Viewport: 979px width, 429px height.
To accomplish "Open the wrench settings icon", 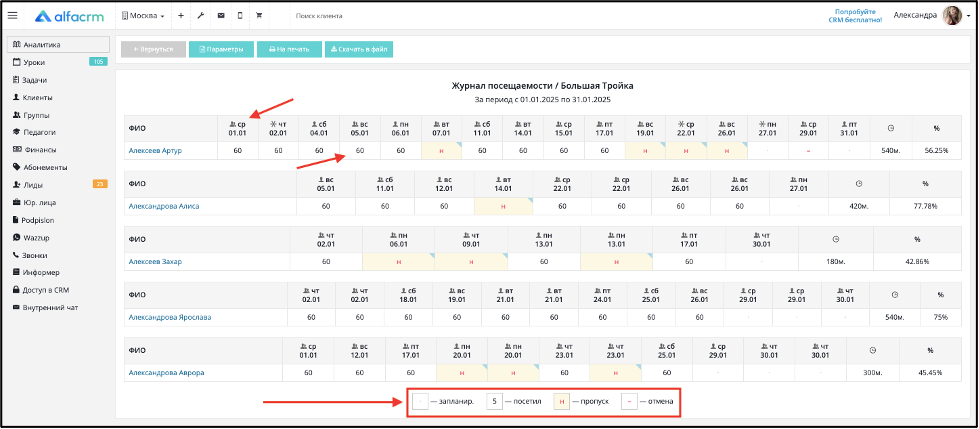I will click(x=200, y=16).
